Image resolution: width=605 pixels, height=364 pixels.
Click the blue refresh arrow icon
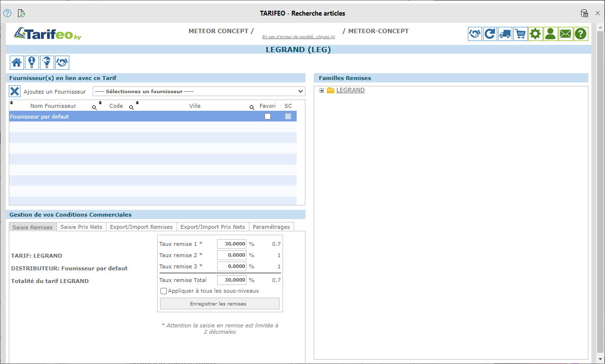[490, 34]
